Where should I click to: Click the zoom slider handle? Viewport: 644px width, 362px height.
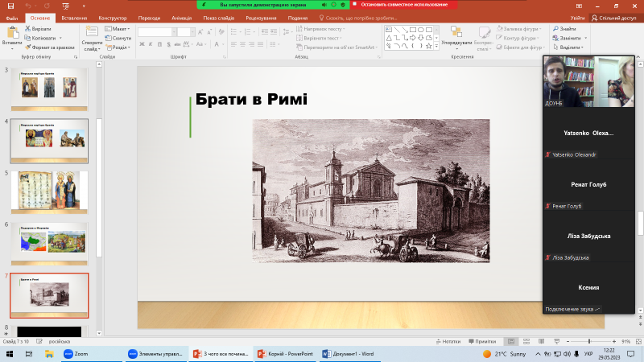point(589,341)
